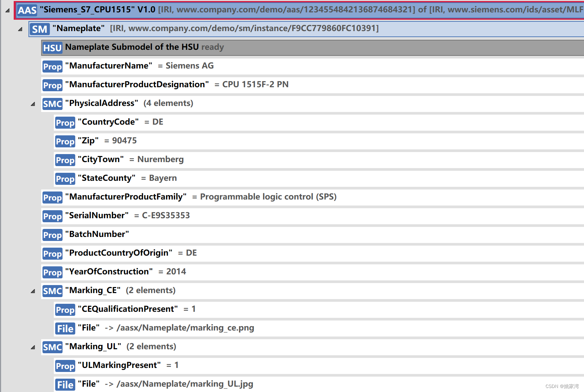Image resolution: width=584 pixels, height=392 pixels.
Task: Select "ManufacturerProductFamily" property text
Action: click(x=201, y=197)
